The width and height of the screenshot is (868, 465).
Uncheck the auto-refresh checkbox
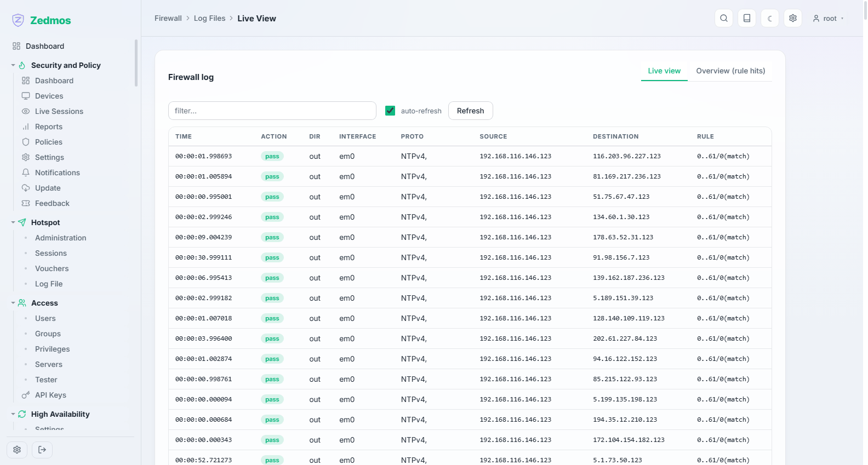390,111
